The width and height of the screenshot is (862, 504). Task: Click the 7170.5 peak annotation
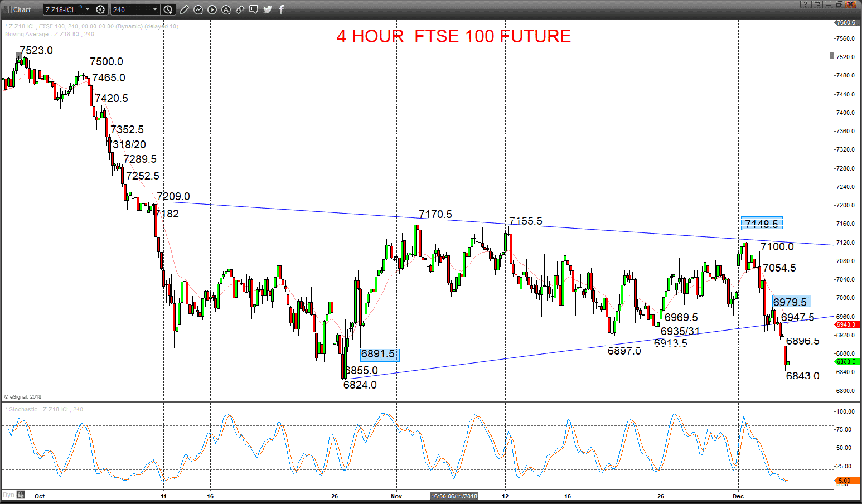click(x=435, y=214)
